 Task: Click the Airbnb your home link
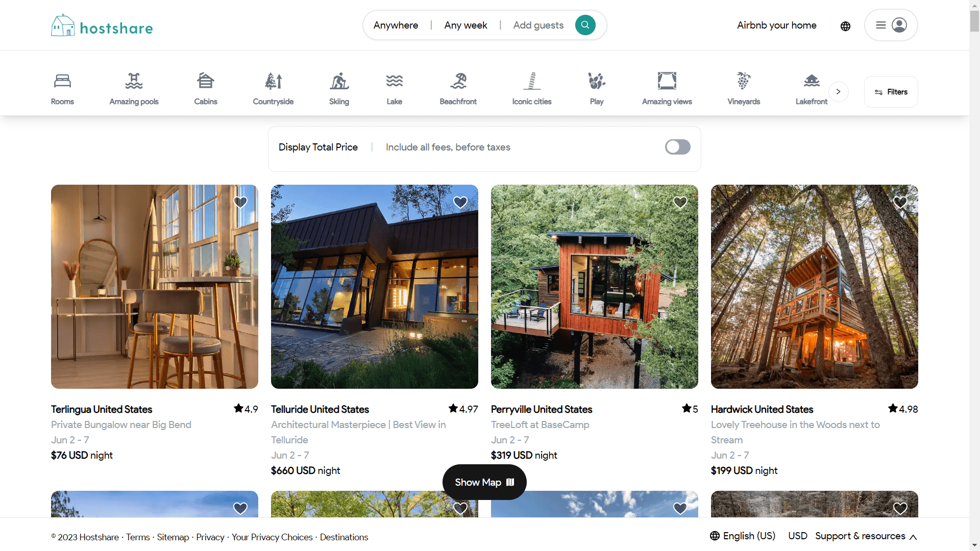[x=776, y=24]
